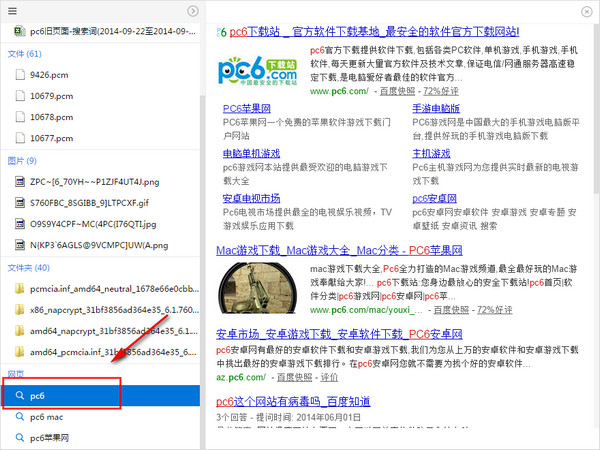Select x86_napcrypt_31bf3856ad364e35 folder name
This screenshot has height=450, width=600.
[x=114, y=310]
